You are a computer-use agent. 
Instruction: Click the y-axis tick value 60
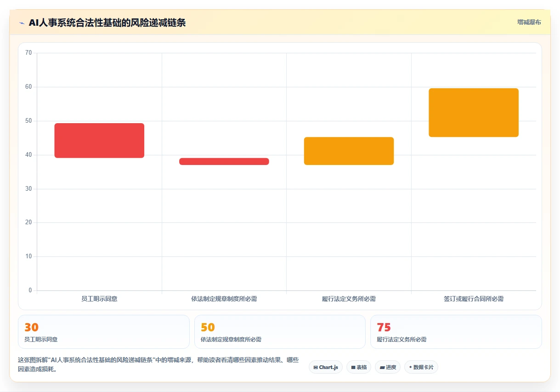(x=28, y=87)
